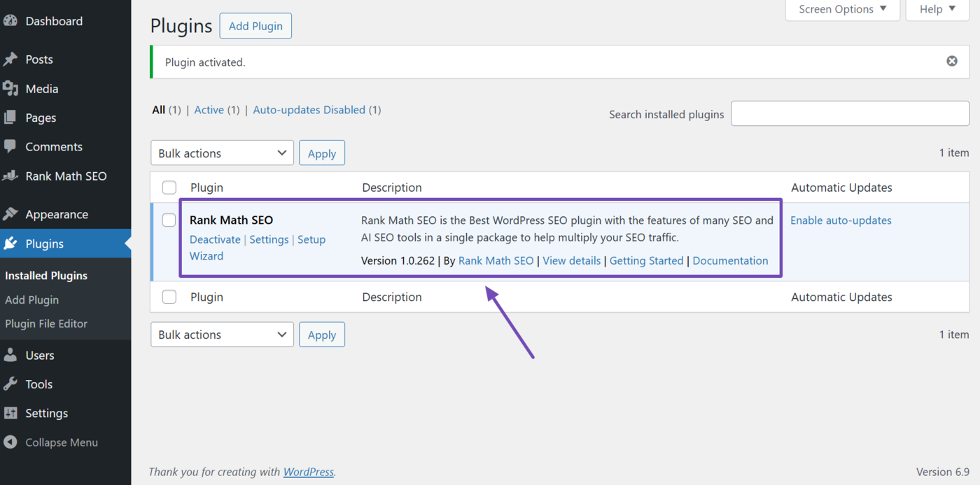Open the Getting Started link
The height and width of the screenshot is (485, 980).
646,260
